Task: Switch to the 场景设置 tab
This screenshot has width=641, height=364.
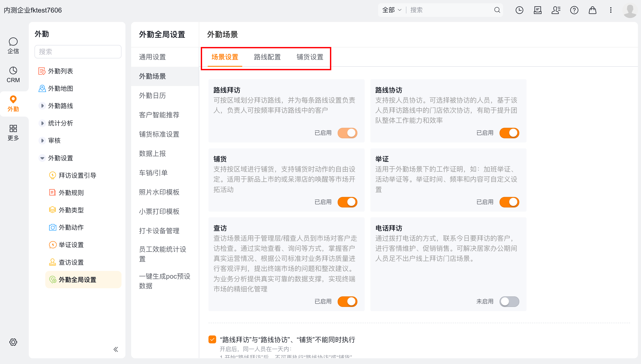Action: 225,57
